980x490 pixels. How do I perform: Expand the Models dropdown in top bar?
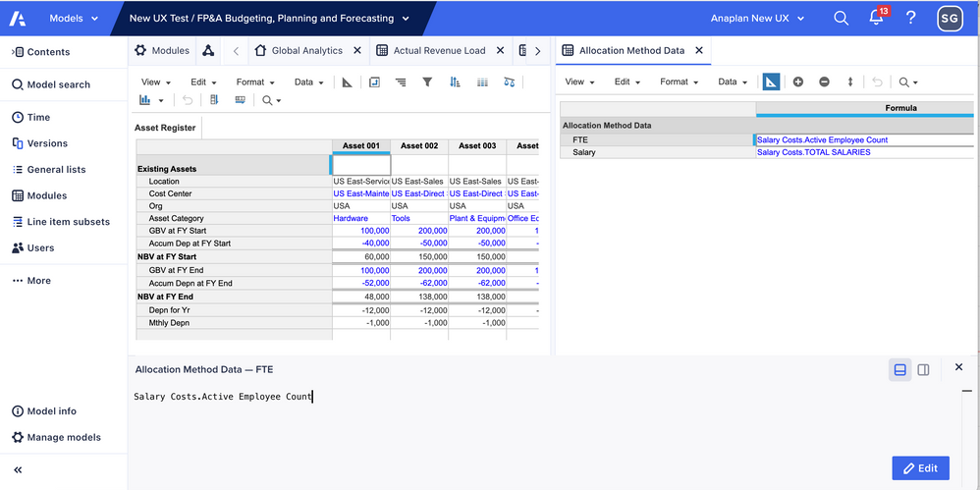(x=74, y=18)
